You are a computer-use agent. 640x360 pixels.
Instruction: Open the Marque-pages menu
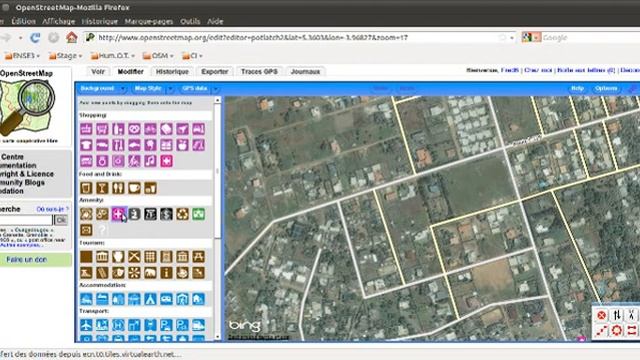pos(149,21)
